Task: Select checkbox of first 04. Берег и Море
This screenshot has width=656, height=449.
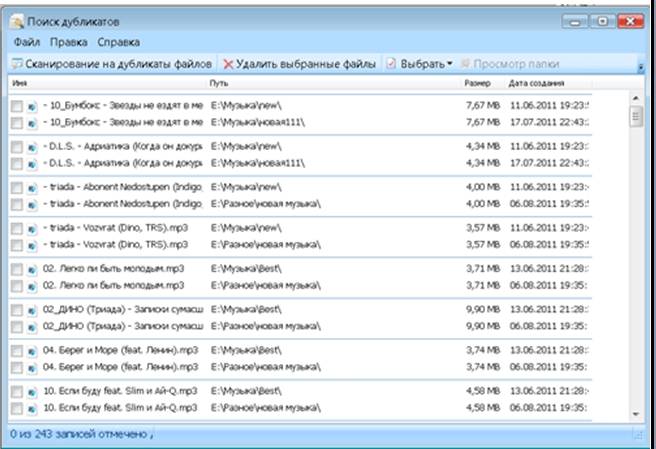Action: click(x=16, y=350)
